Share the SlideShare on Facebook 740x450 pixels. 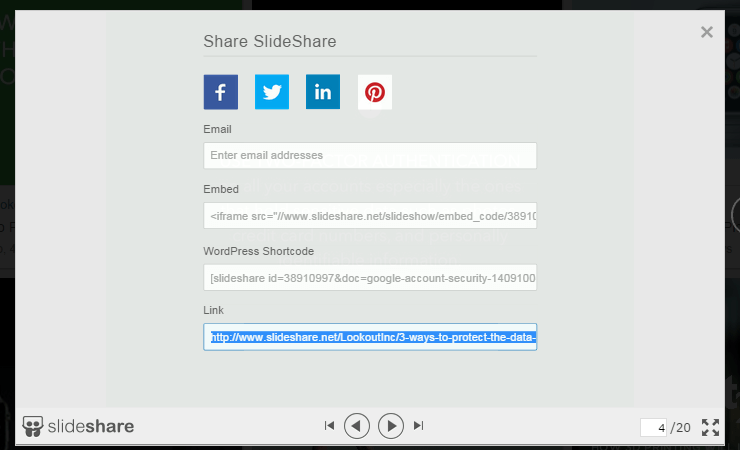[220, 92]
